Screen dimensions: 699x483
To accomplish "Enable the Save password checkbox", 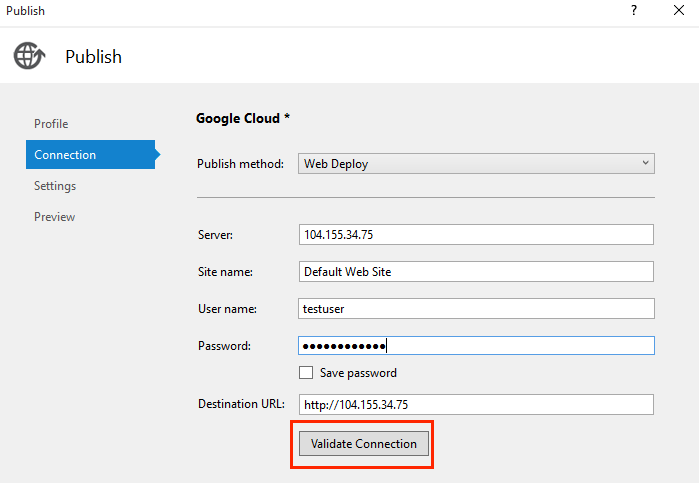I will [x=306, y=373].
